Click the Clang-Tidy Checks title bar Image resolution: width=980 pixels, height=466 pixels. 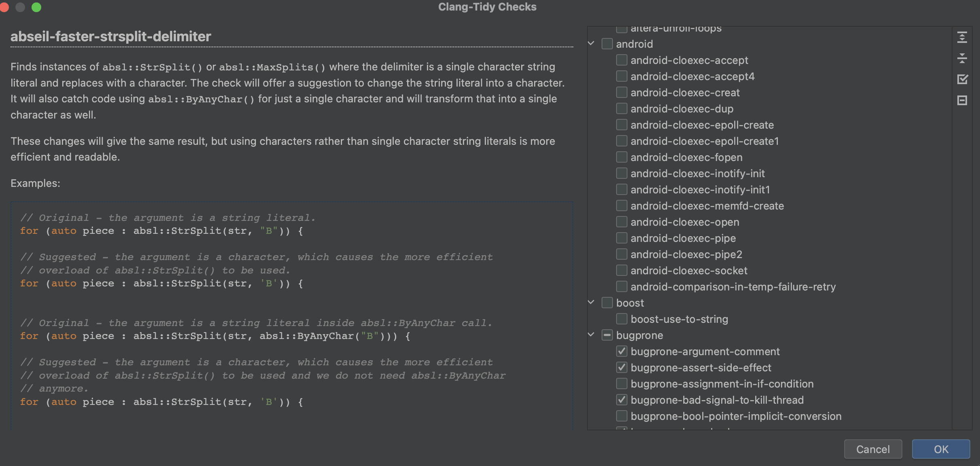pyautogui.click(x=487, y=7)
